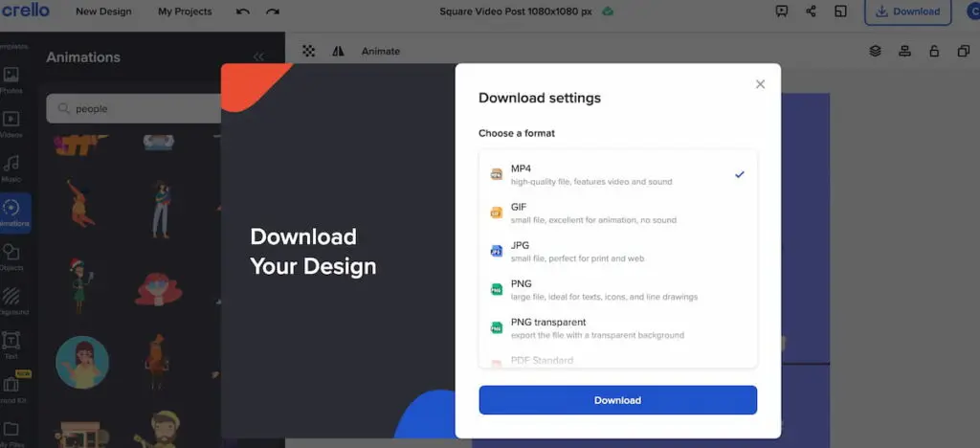Select the Santa hat girl animation
This screenshot has width=980, height=448.
tap(80, 285)
